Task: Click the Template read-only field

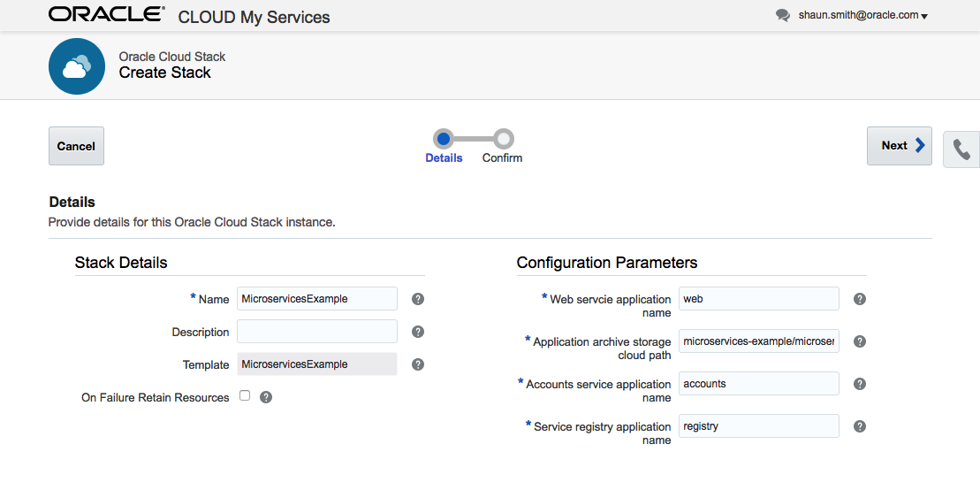Action: click(317, 364)
